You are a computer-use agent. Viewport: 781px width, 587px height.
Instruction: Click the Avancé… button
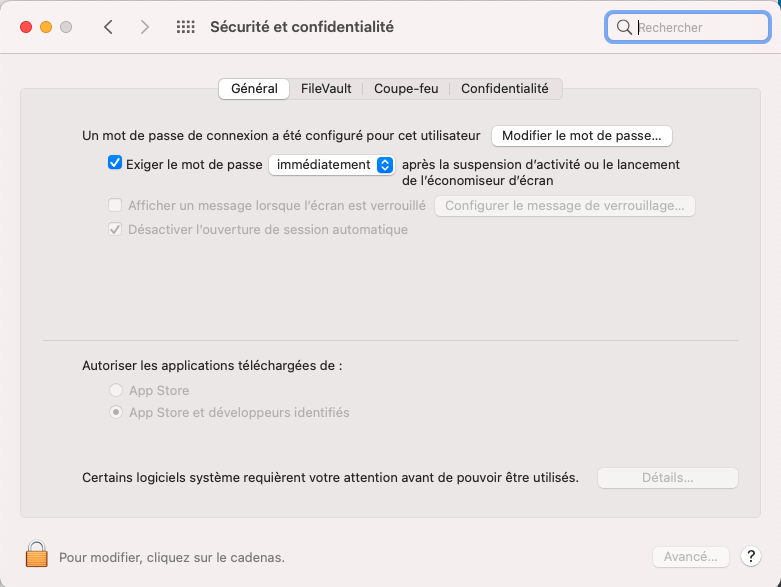pos(691,557)
